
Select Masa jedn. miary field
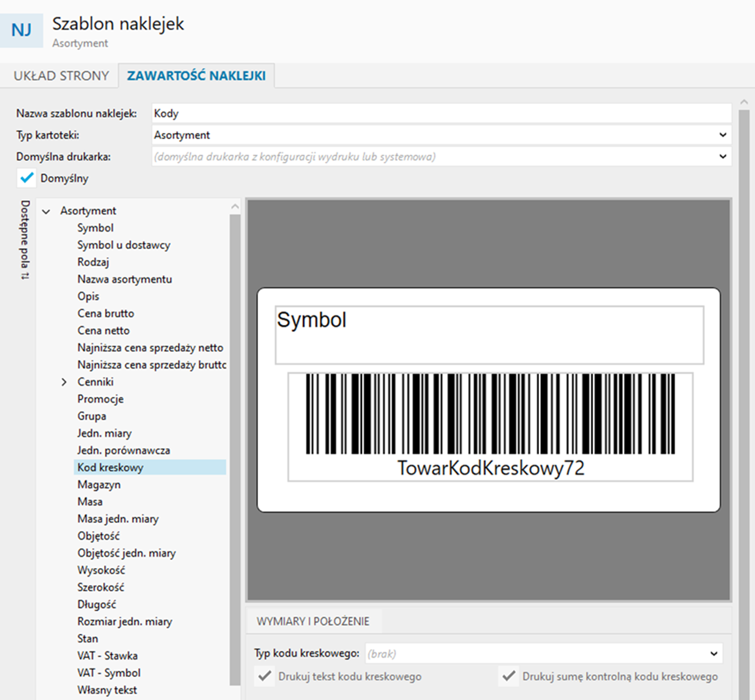(x=118, y=519)
